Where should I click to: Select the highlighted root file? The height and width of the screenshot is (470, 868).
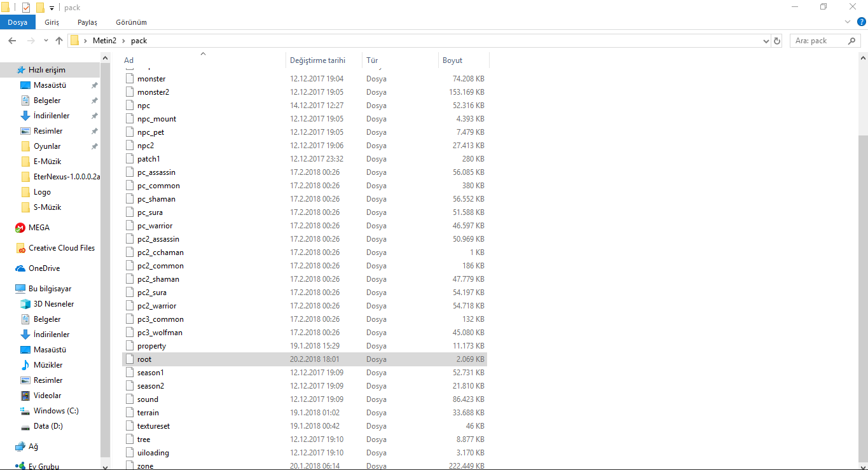click(x=305, y=359)
